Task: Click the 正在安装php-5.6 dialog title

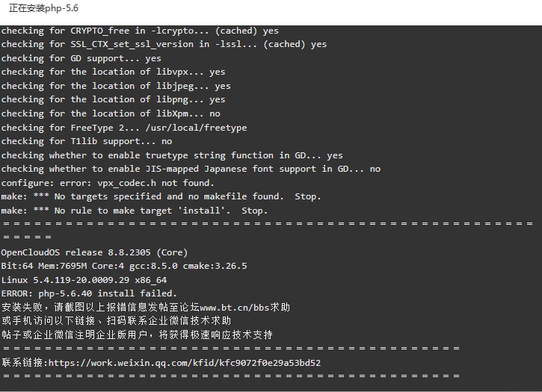Action: point(43,8)
